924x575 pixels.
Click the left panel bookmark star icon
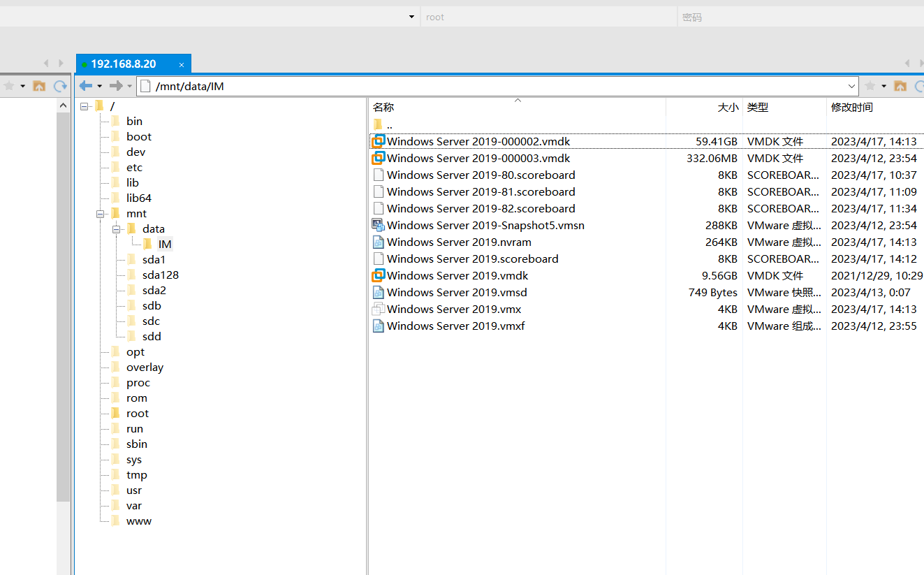[9, 86]
